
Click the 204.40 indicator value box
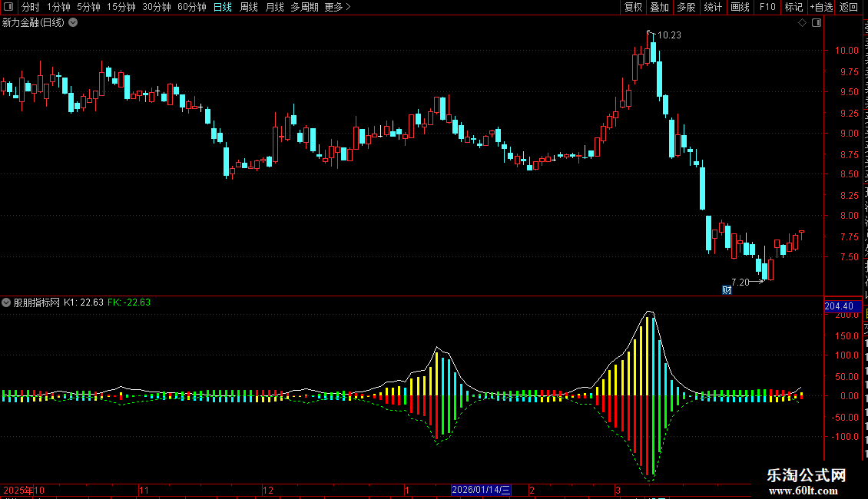click(843, 306)
